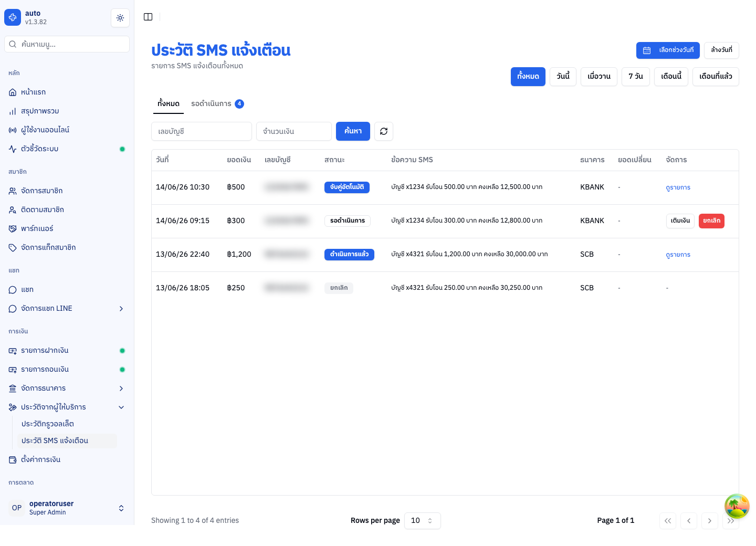756x546 pixels.
Task: Click the users icon for จัดการสมาชิก
Action: [13, 191]
